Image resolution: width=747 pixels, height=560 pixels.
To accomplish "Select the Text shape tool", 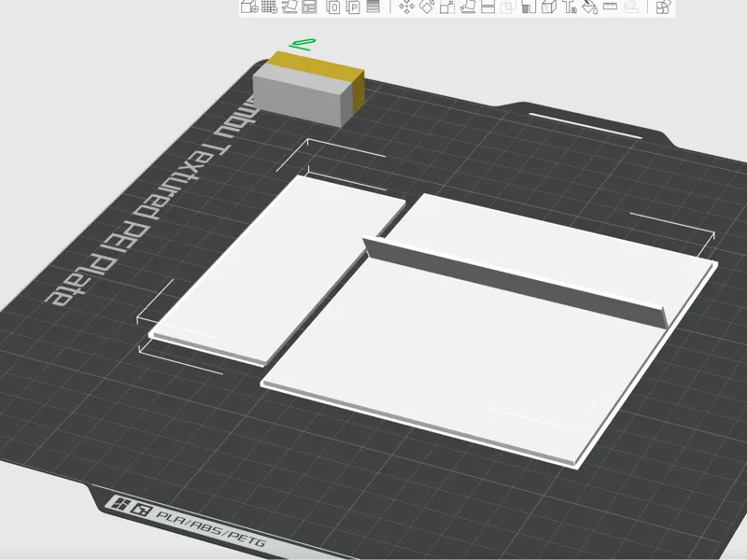I will pos(570,7).
